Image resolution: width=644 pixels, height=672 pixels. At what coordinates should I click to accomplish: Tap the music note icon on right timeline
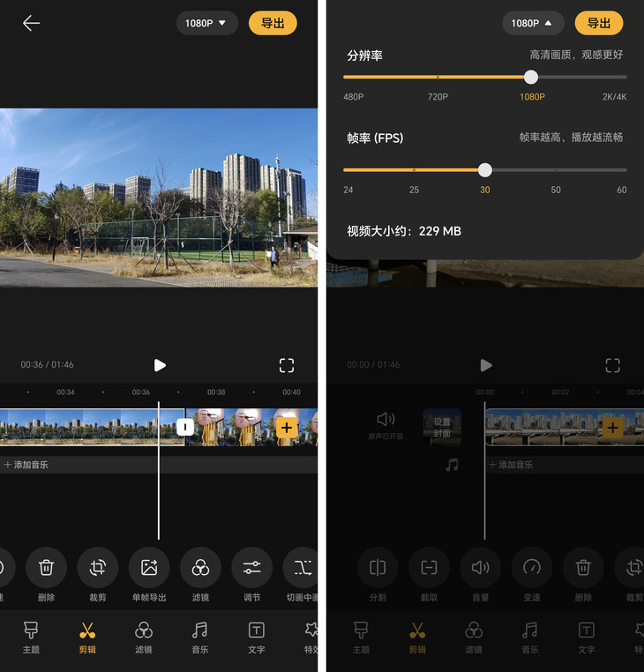pos(452,465)
